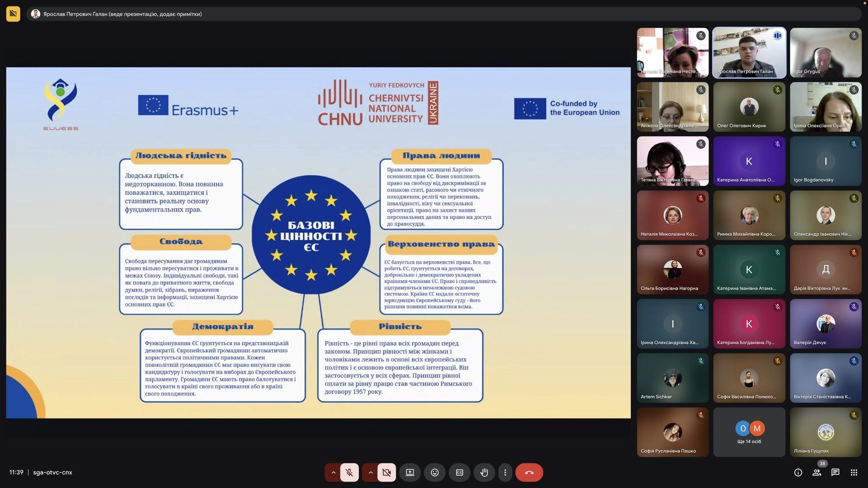Screen dimensions: 868x488
Task: Leave the call with red hang-up button
Action: [x=529, y=472]
